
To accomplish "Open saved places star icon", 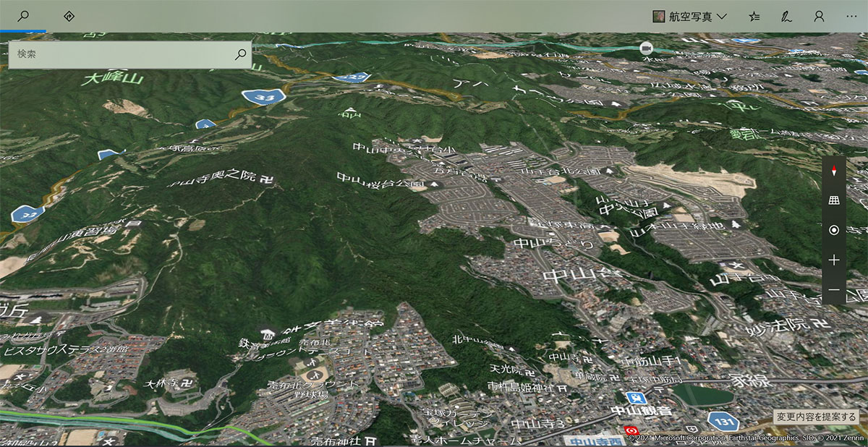I will click(x=754, y=17).
